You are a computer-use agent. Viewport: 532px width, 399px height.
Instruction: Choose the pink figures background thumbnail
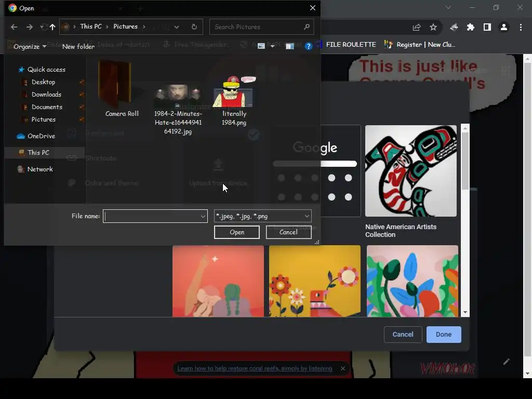click(218, 281)
